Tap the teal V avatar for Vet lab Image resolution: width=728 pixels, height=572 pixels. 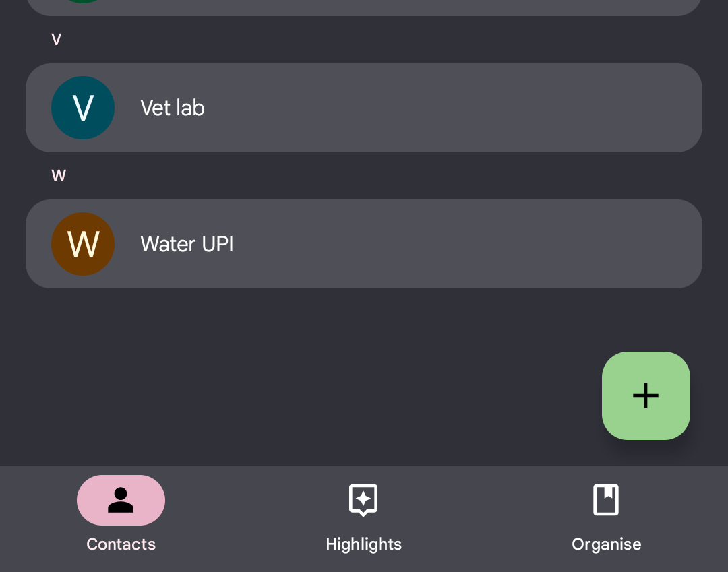coord(83,108)
